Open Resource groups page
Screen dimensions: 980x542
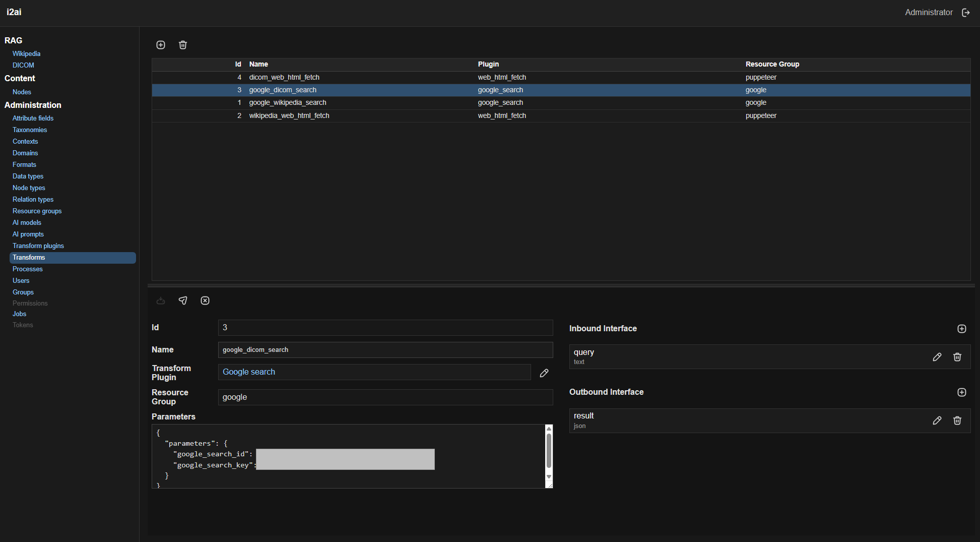point(37,211)
